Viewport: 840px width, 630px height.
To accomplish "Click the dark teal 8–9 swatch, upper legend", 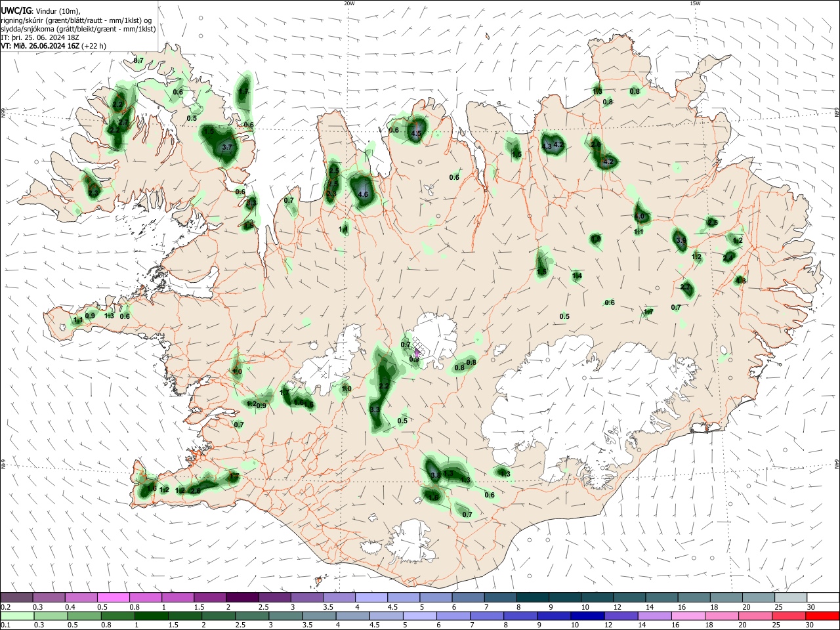I will coord(533,598).
